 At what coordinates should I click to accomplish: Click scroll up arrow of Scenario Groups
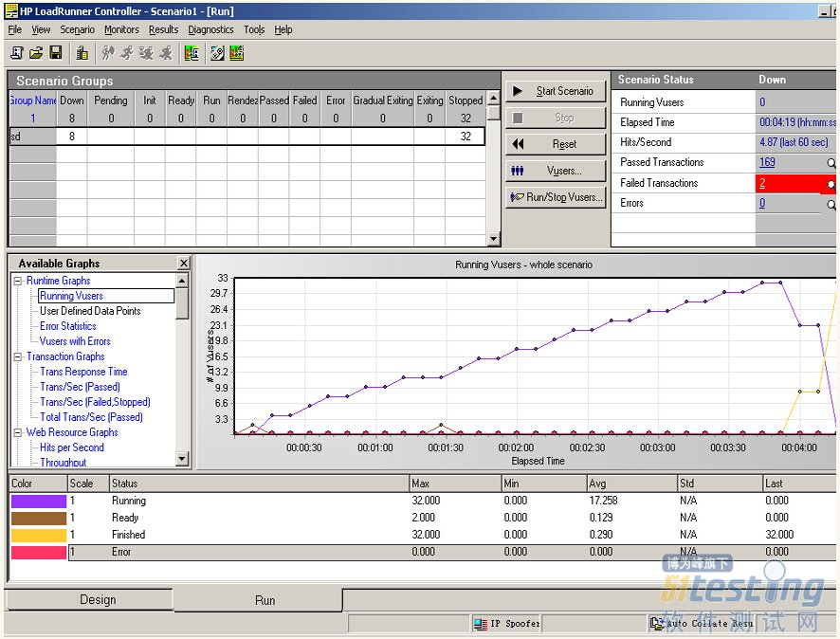tap(493, 98)
